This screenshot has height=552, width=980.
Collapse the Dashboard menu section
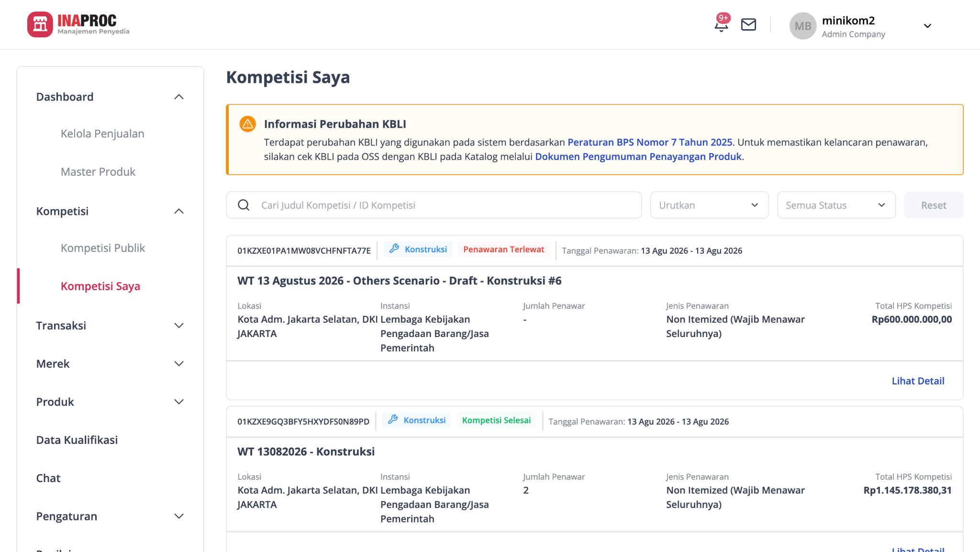point(179,97)
